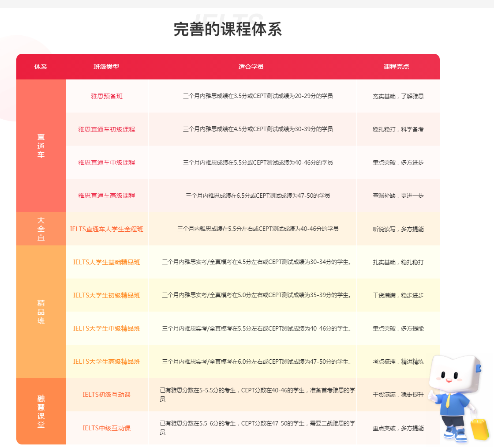Viewport: 494px width, 448px height.
Task: Open IELTS初级互动课 course
Action: tap(107, 395)
